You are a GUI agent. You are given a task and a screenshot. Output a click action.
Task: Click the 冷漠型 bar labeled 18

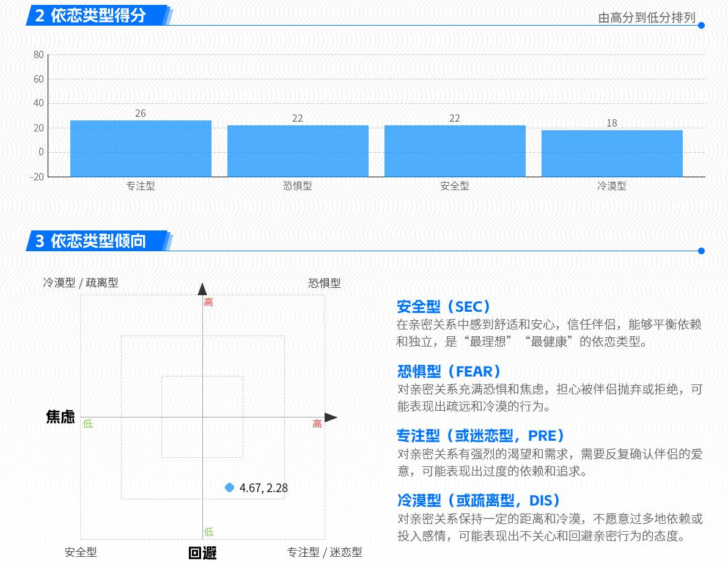[x=612, y=153]
